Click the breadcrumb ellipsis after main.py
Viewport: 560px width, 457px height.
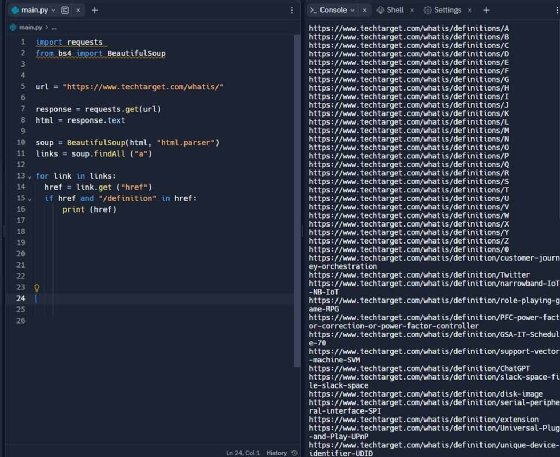[x=54, y=27]
